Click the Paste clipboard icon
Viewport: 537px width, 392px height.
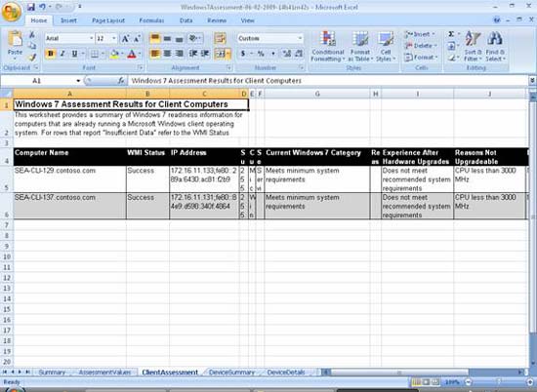15,39
